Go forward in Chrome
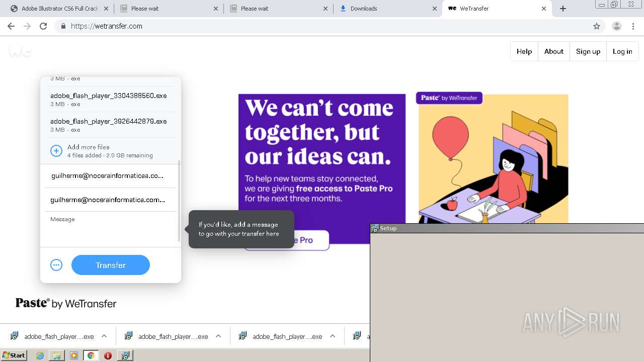644x362 pixels. point(27,26)
